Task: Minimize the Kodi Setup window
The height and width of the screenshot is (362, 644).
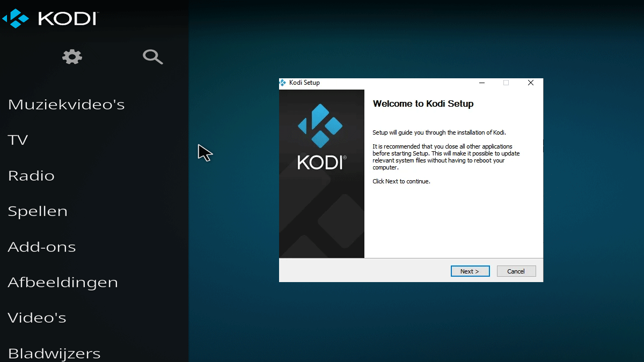Action: [482, 83]
